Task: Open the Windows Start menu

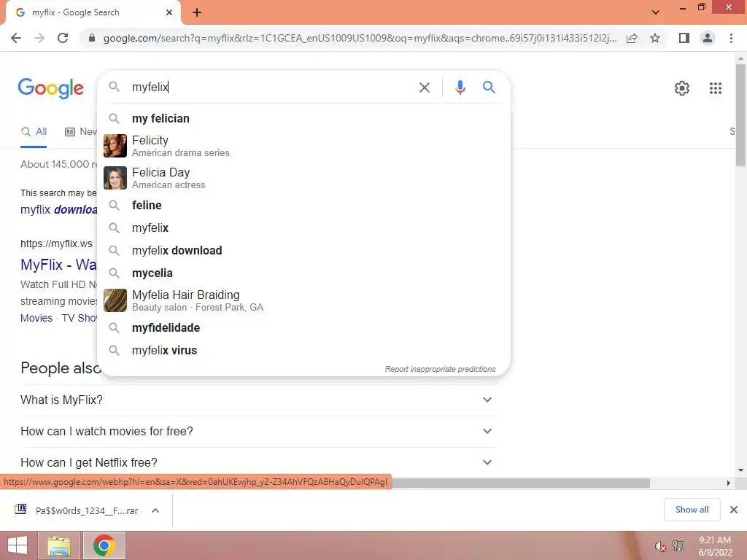Action: point(18,545)
